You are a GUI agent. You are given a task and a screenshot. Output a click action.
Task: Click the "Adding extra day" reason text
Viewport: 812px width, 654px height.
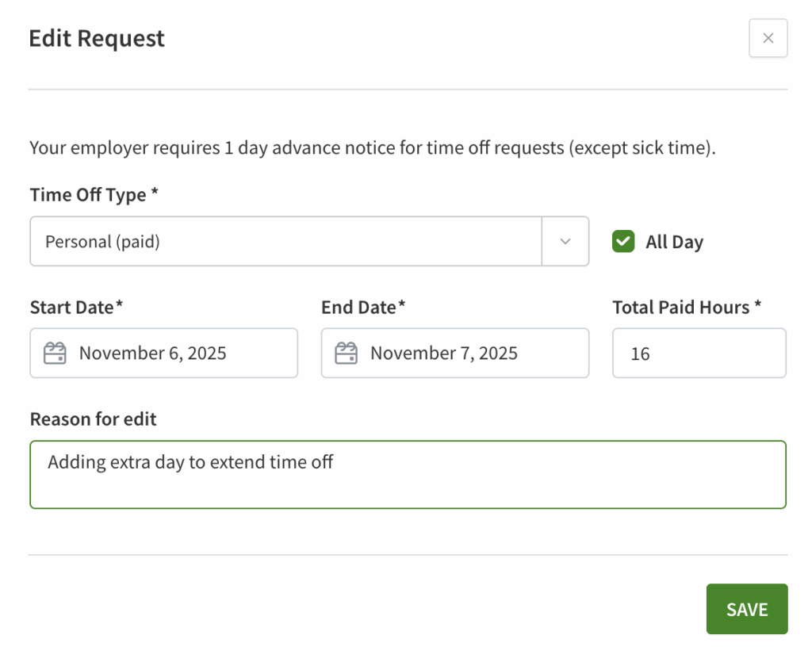point(190,462)
